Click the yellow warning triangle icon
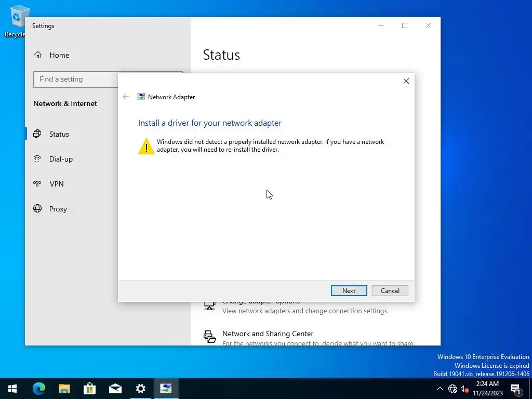Viewport: 532px width, 399px height. (146, 146)
